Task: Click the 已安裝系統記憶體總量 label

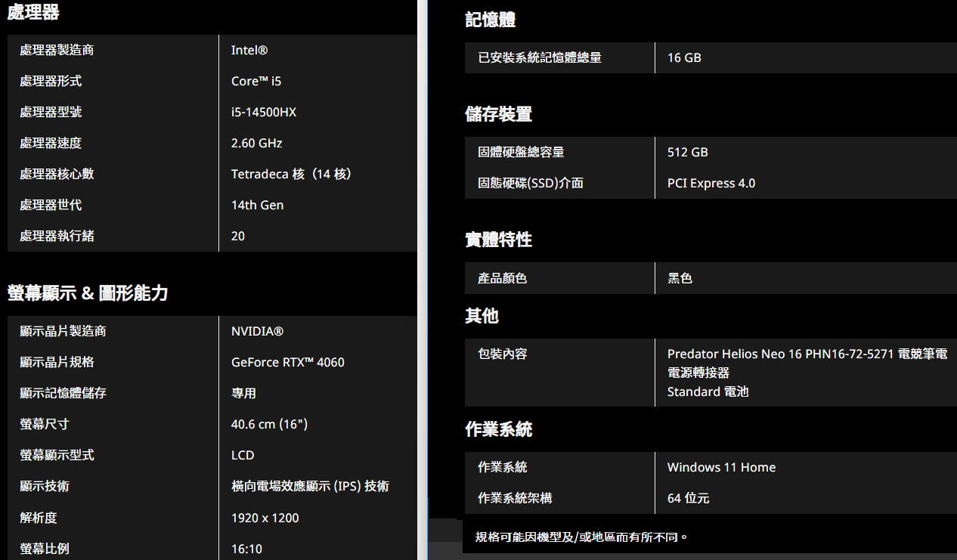Action: pyautogui.click(x=540, y=57)
